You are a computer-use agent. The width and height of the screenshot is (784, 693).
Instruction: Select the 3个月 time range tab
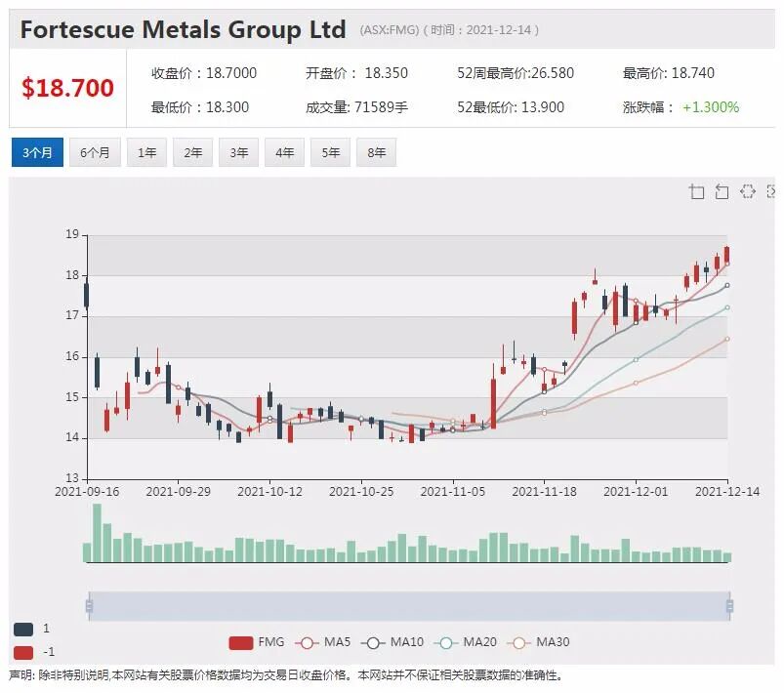37,152
